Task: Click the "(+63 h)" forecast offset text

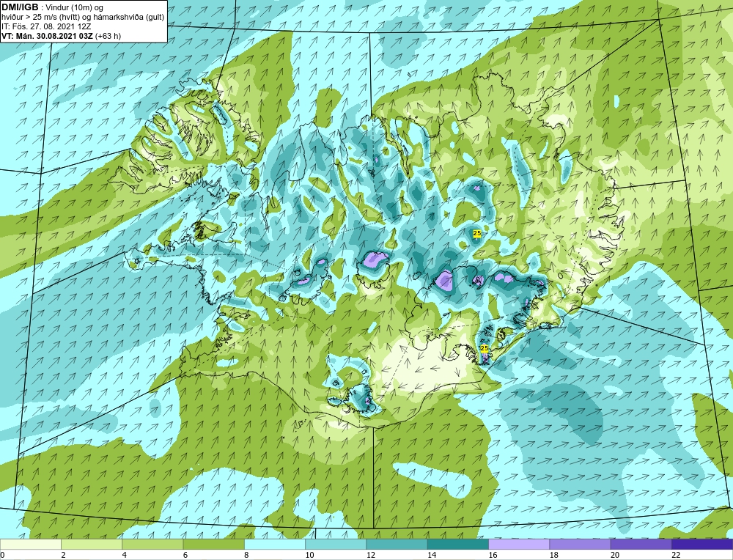Action: click(108, 35)
